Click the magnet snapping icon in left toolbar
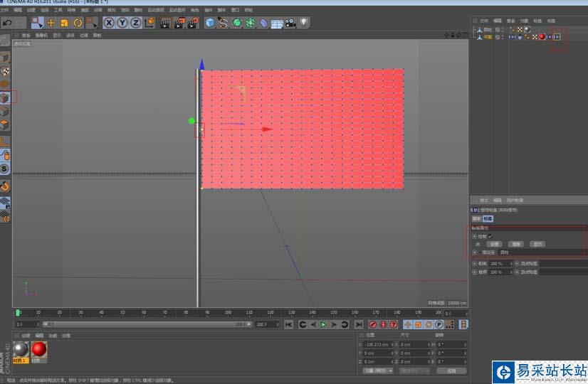The width and height of the screenshot is (588, 384). tap(5, 186)
